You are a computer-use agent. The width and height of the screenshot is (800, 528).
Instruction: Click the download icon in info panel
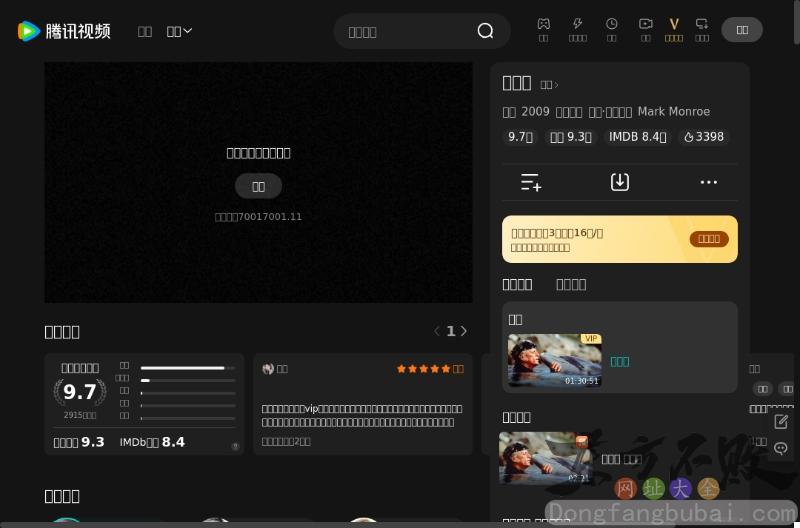pyautogui.click(x=620, y=182)
